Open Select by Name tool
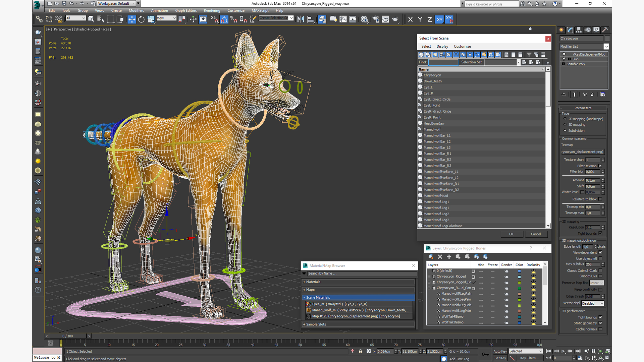 pyautogui.click(x=101, y=19)
